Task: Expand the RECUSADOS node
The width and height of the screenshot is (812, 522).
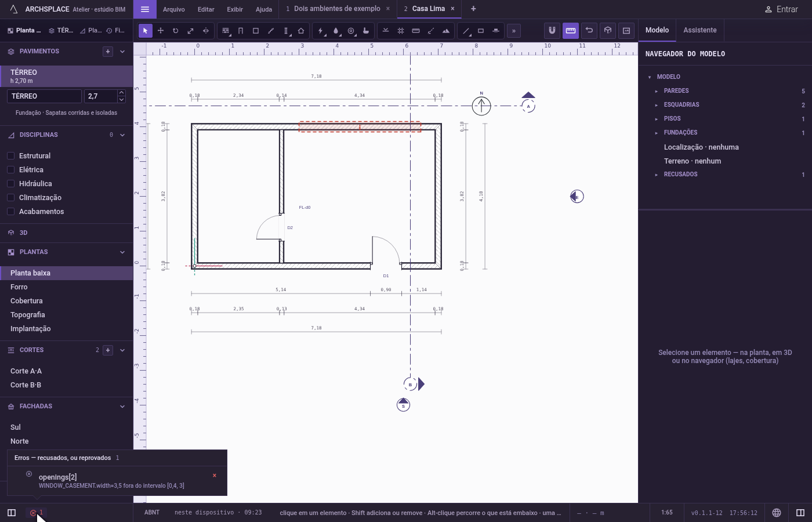Action: pyautogui.click(x=657, y=175)
